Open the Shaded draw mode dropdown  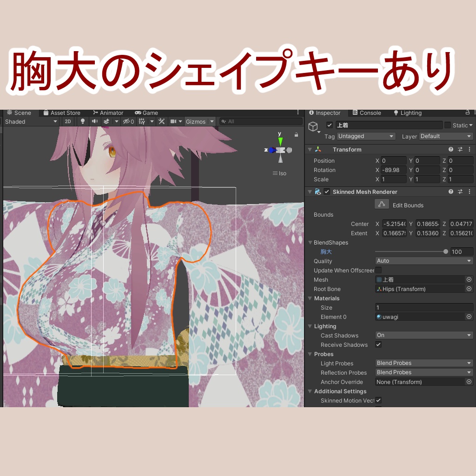pos(31,121)
